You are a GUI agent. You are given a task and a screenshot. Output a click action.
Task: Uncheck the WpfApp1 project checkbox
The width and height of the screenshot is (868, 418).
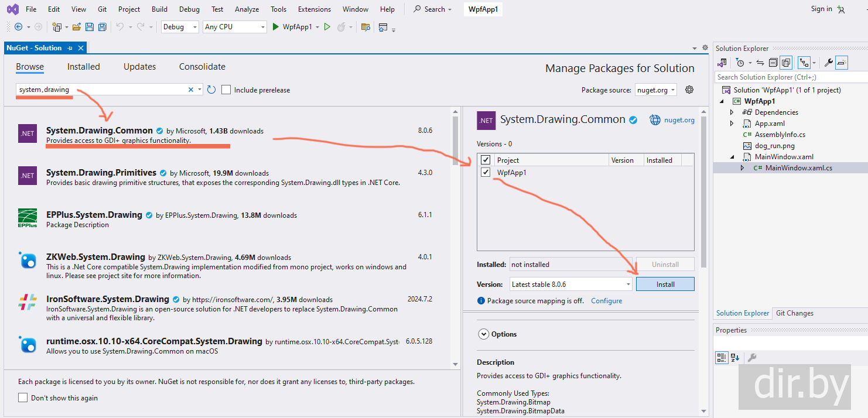(x=486, y=172)
